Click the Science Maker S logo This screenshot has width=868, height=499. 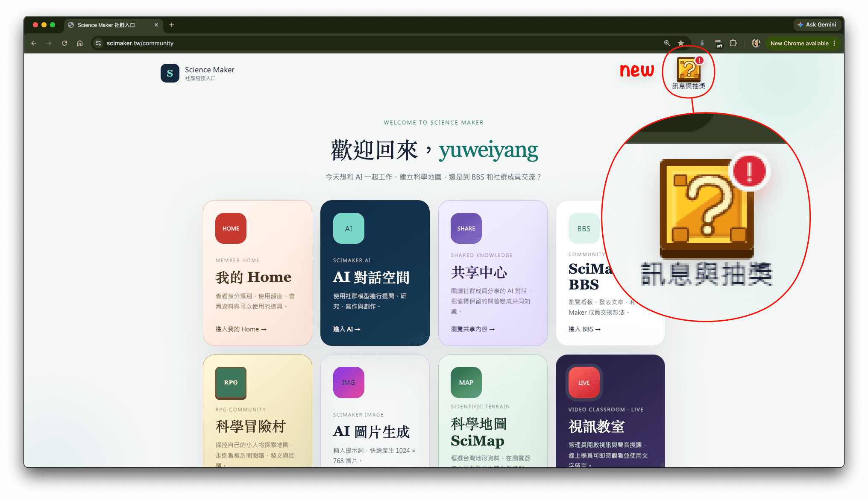pos(170,73)
